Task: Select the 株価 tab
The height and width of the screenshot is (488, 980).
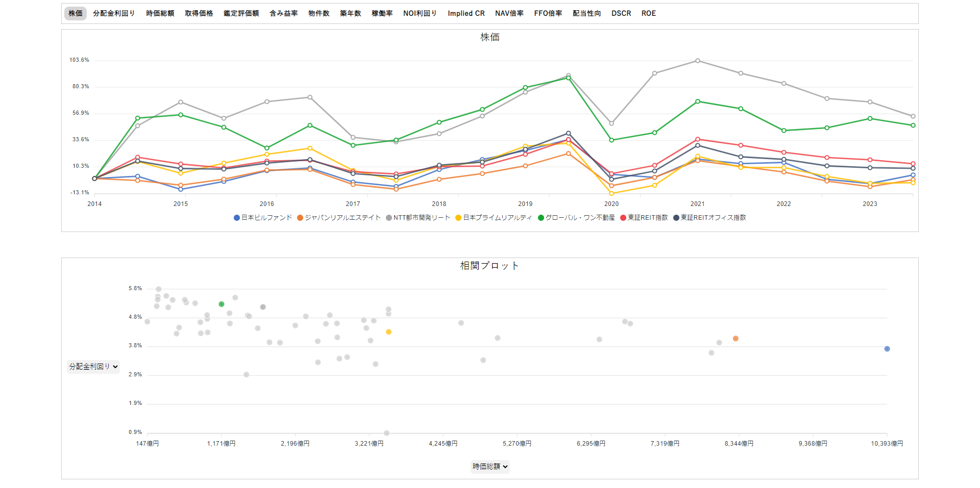Action: pos(76,13)
